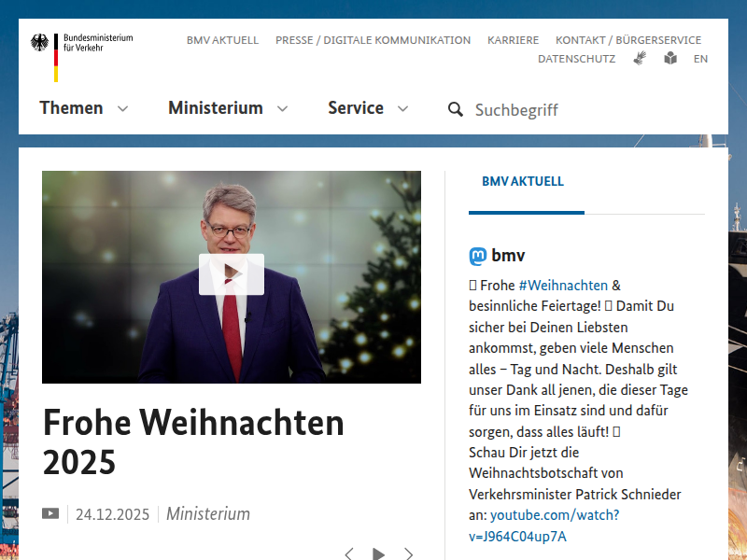Click the Mastodon icon next to bmv

478,256
